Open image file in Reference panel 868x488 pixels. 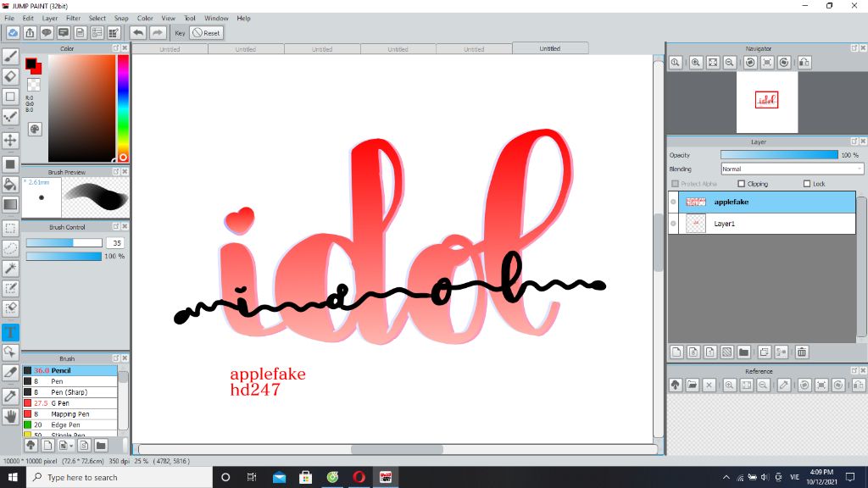tap(692, 385)
